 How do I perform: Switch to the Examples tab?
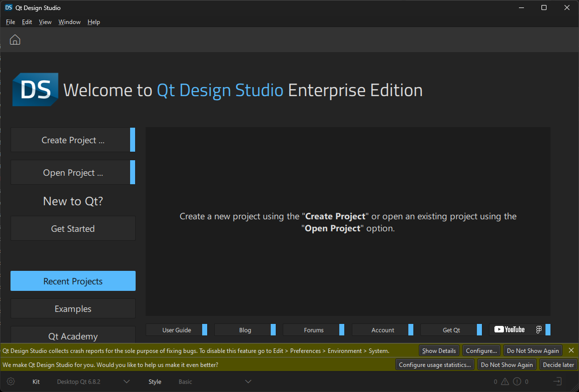[73, 308]
